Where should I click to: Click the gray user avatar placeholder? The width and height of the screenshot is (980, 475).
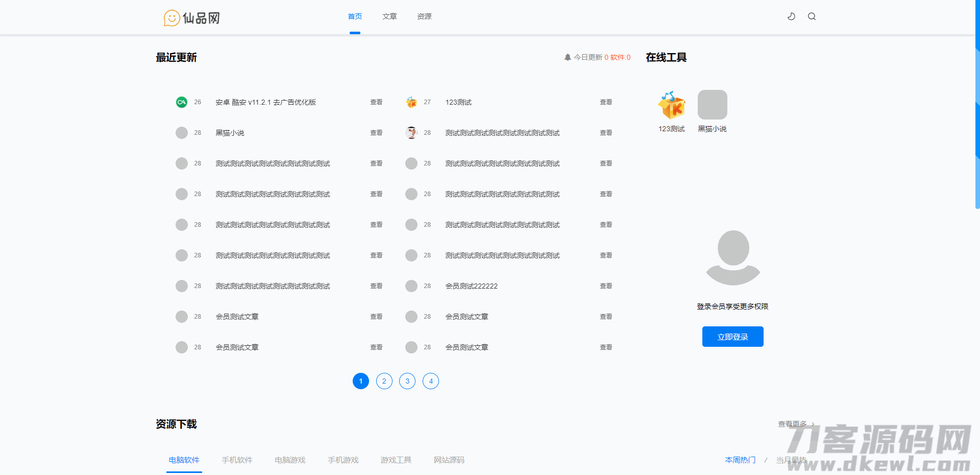[733, 257]
